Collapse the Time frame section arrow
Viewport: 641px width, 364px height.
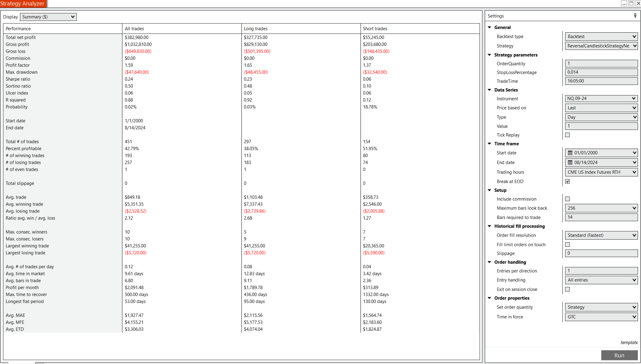pyautogui.click(x=489, y=143)
